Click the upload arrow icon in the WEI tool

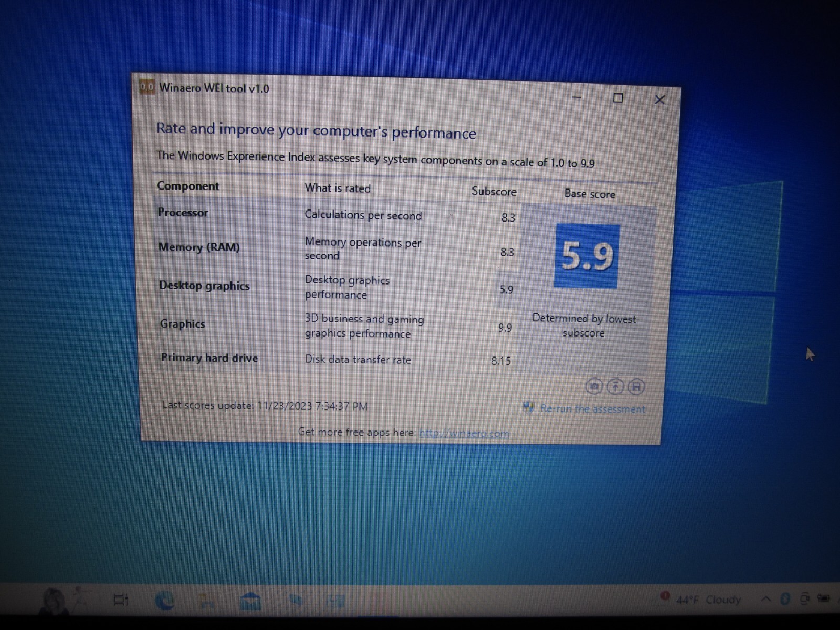[x=615, y=387]
